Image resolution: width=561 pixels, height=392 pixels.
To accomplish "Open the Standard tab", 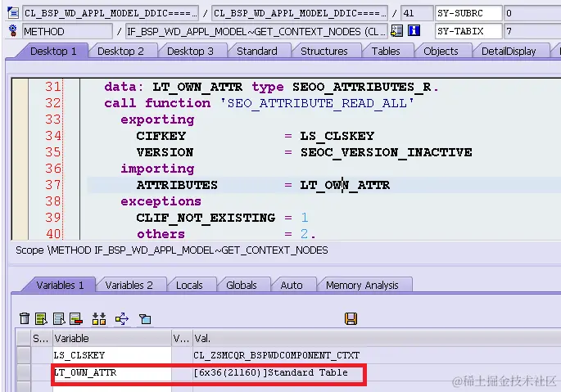I will (257, 51).
